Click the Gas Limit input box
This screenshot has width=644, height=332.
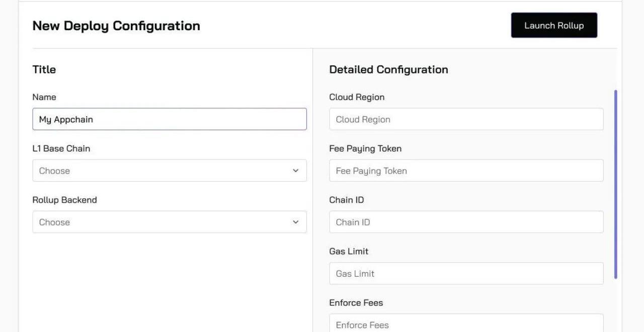pyautogui.click(x=466, y=274)
